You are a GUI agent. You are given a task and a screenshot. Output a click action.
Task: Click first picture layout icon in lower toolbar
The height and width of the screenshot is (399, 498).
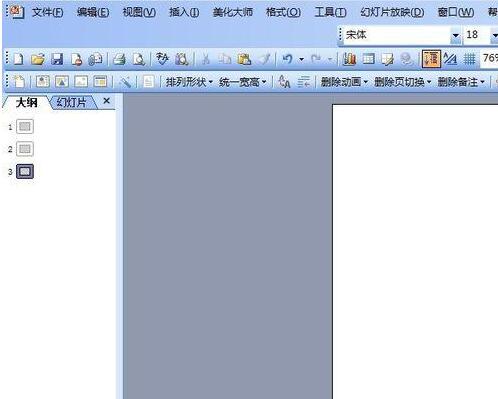(x=43, y=82)
